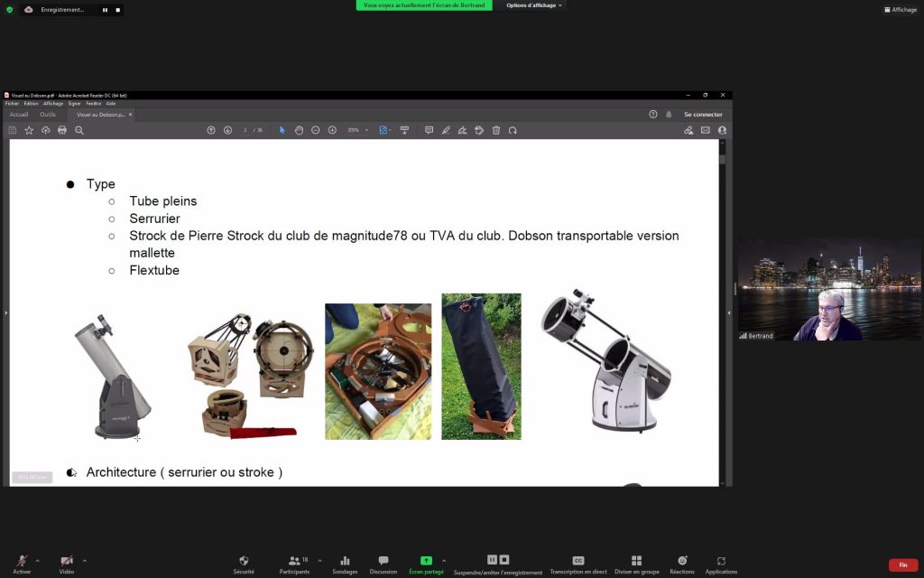Click the Acrobat save file icon

coord(13,130)
